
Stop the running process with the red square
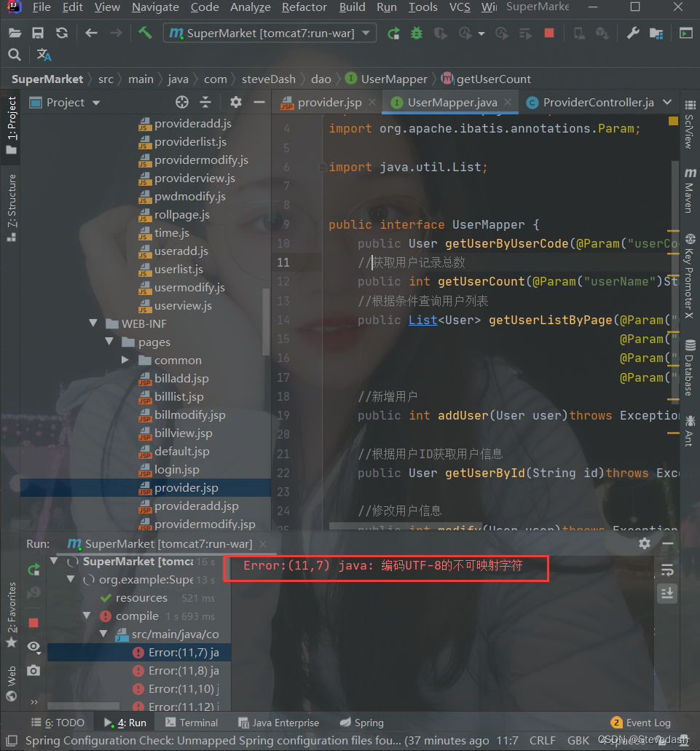[549, 33]
